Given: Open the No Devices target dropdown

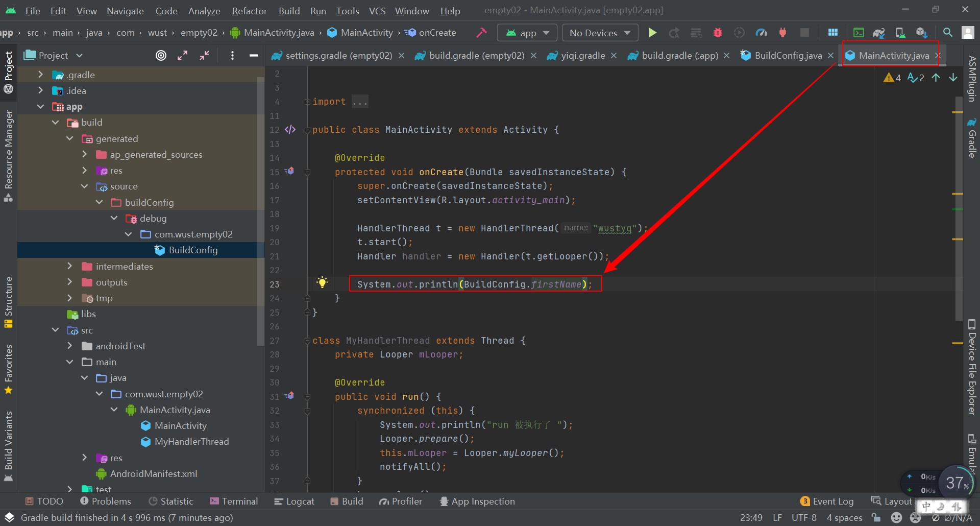Looking at the screenshot, I should coord(599,32).
